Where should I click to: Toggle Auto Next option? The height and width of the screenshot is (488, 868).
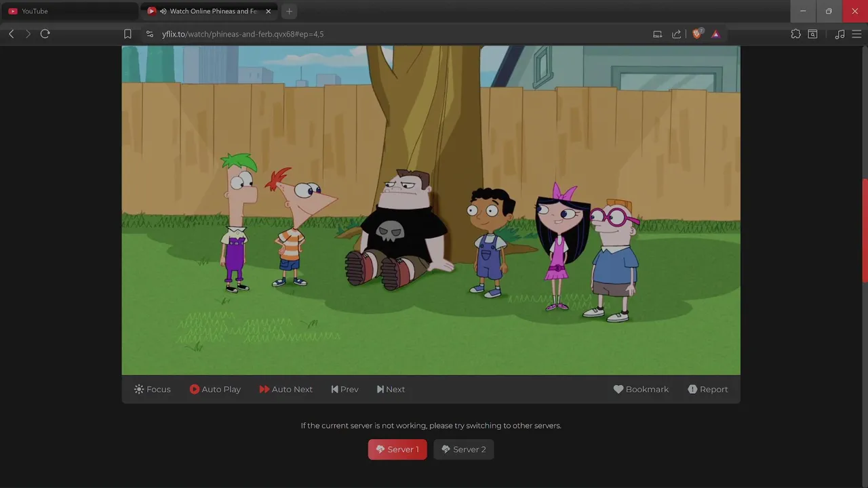coord(285,389)
